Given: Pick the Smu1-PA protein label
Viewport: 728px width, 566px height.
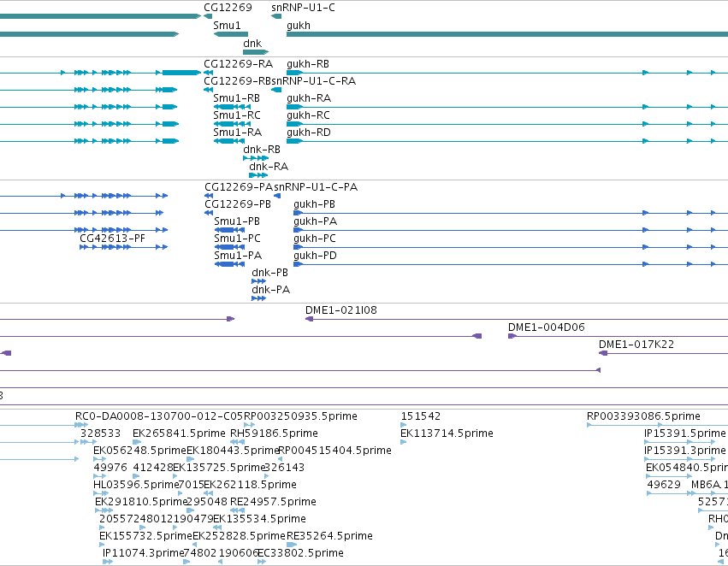Looking at the screenshot, I should click(238, 256).
